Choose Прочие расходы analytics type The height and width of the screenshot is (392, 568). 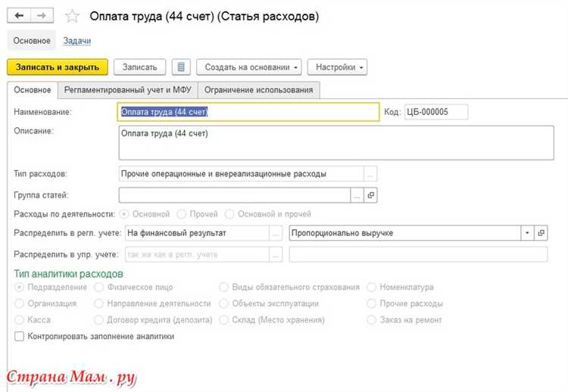click(x=371, y=303)
